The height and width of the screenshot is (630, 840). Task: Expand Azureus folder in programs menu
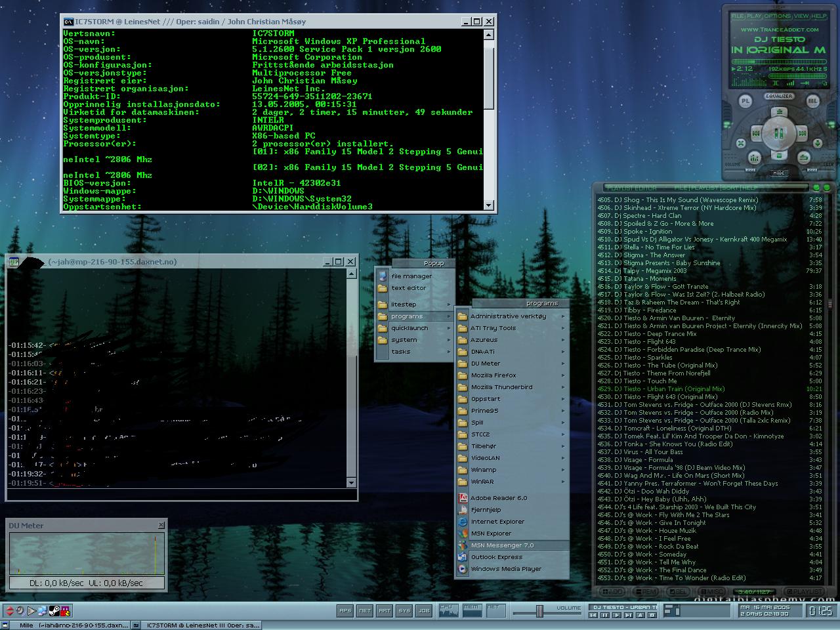511,340
